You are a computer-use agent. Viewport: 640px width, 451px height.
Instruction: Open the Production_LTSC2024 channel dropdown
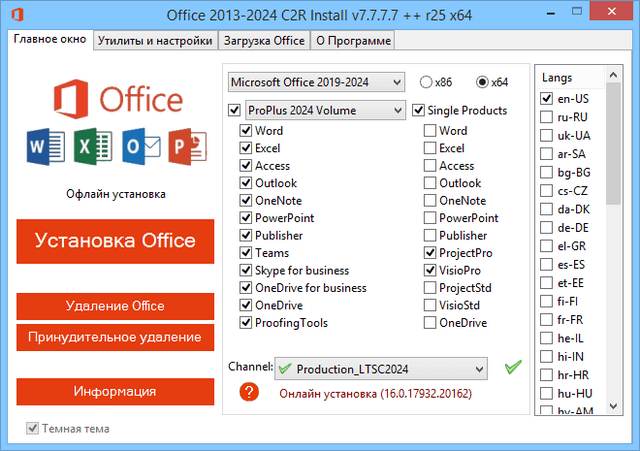[381, 368]
